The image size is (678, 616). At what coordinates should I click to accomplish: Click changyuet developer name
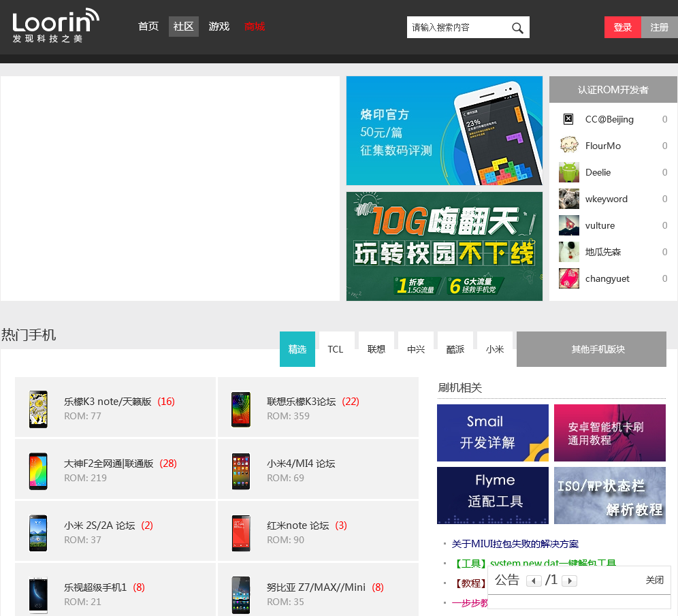pos(607,279)
